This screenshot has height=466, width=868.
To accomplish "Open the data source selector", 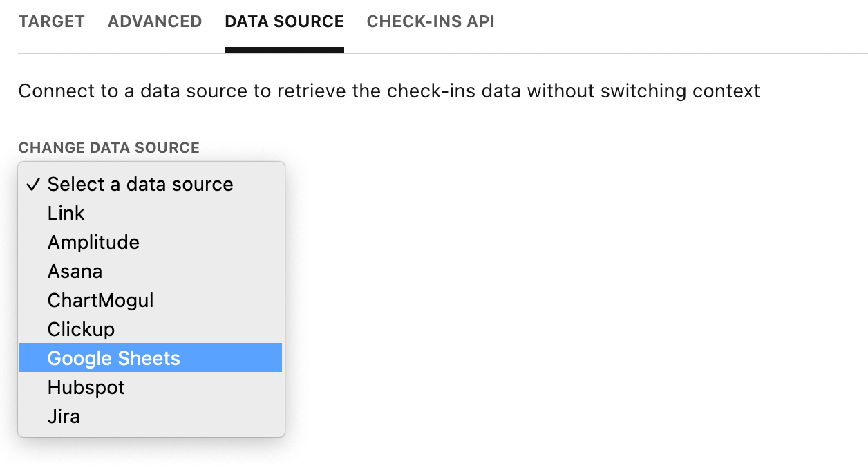I will pyautogui.click(x=151, y=184).
